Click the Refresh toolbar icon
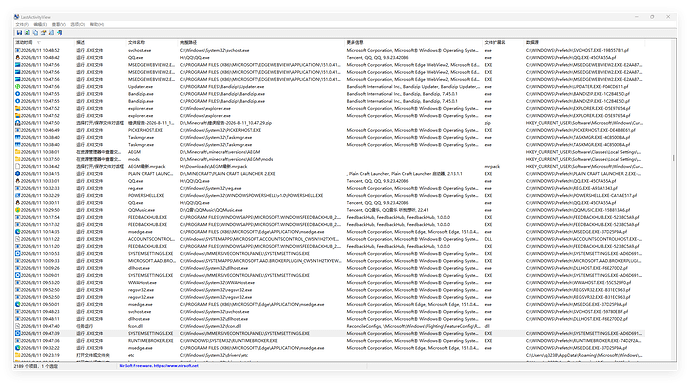Viewport: 690px width, 383px height. coord(27,33)
